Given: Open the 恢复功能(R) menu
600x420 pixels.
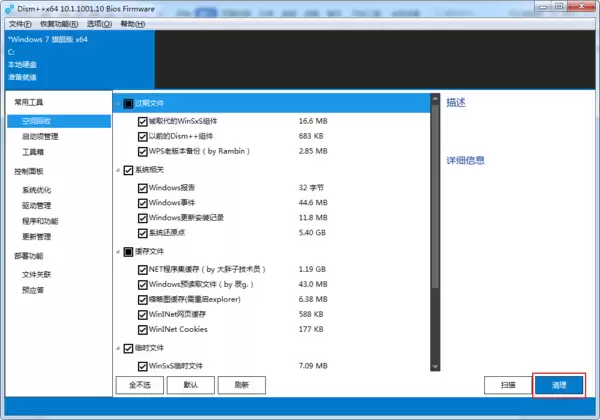Looking at the screenshot, I should pos(59,24).
